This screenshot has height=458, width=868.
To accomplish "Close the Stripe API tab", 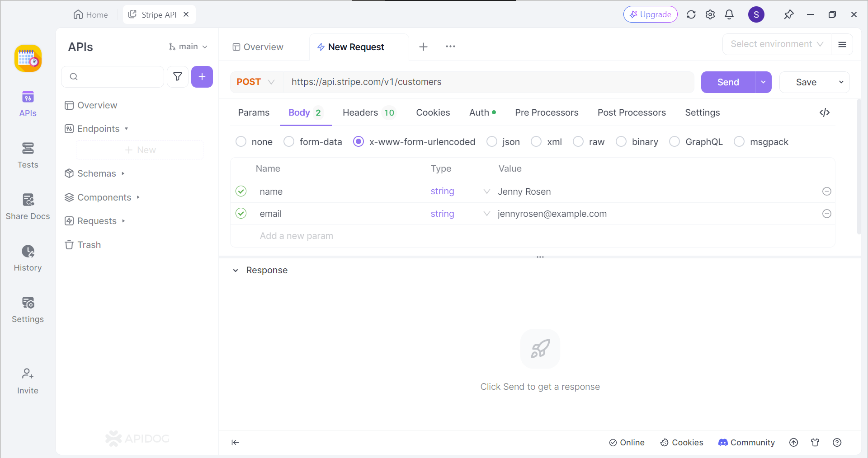I will [186, 14].
